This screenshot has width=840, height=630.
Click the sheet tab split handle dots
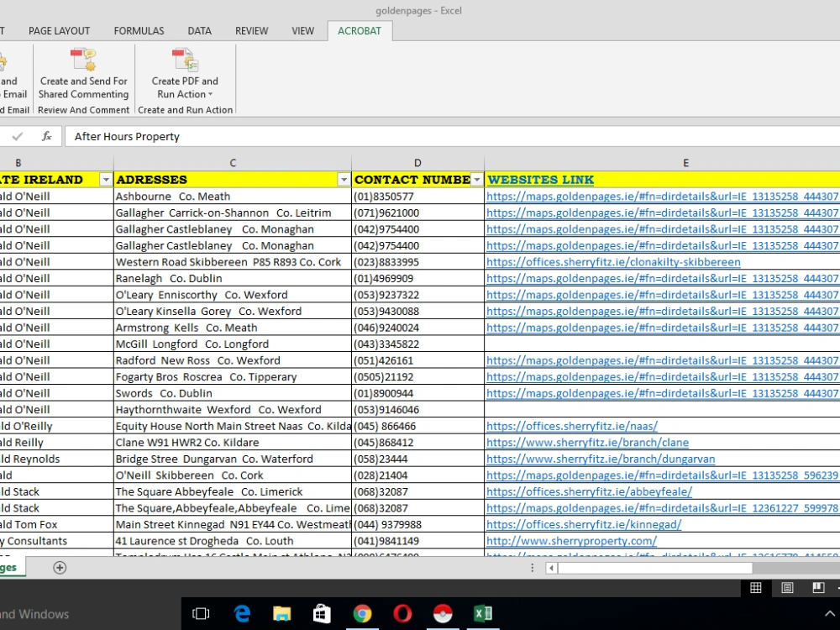coord(532,568)
